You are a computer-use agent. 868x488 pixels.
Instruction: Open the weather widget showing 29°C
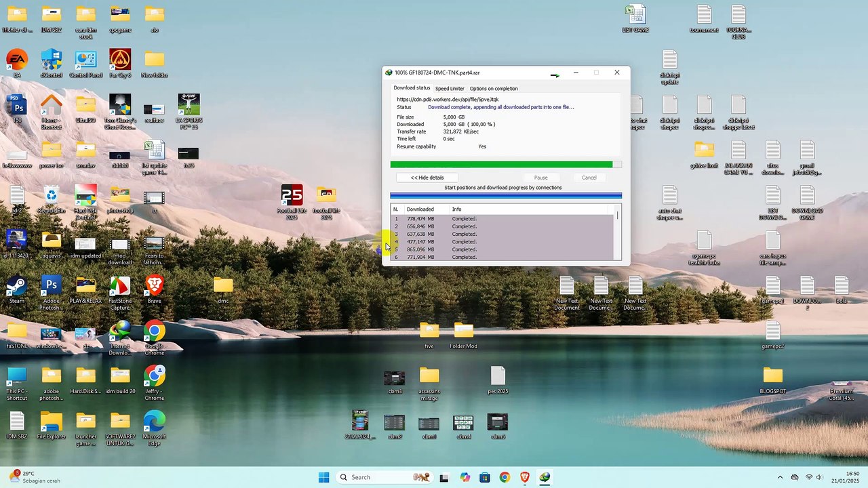(34, 477)
